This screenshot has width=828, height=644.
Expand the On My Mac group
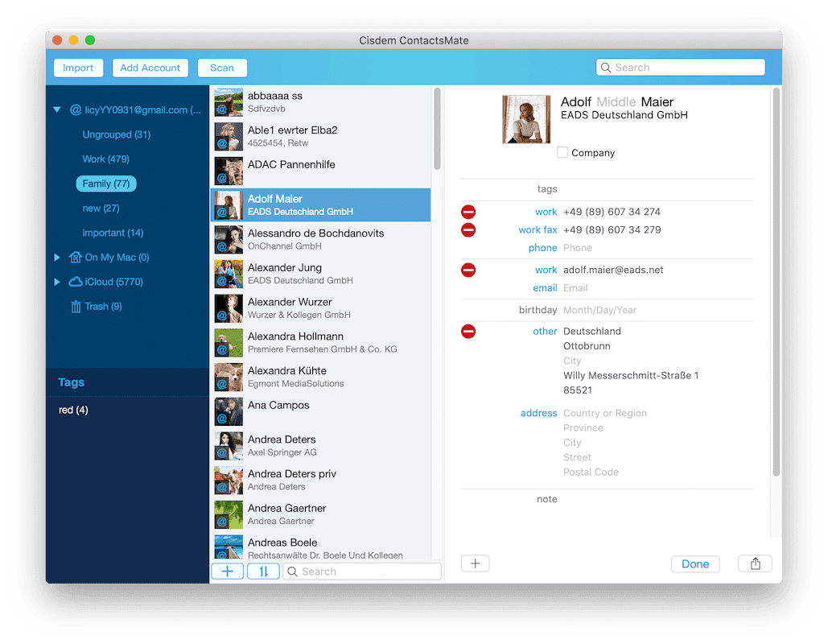point(57,258)
